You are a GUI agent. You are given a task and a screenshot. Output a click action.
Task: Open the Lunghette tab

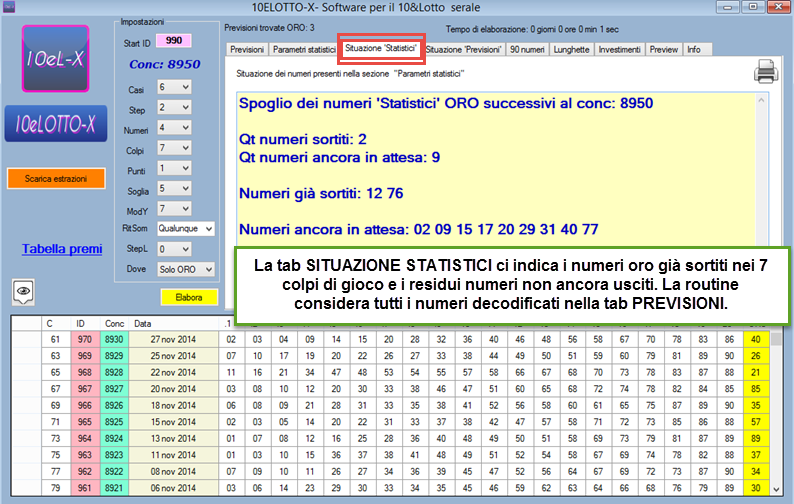coord(571,50)
